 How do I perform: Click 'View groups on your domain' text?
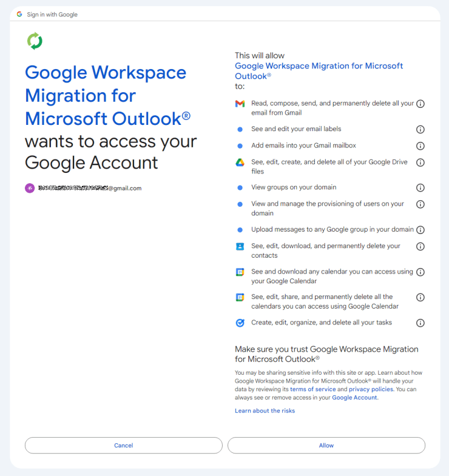tap(294, 187)
